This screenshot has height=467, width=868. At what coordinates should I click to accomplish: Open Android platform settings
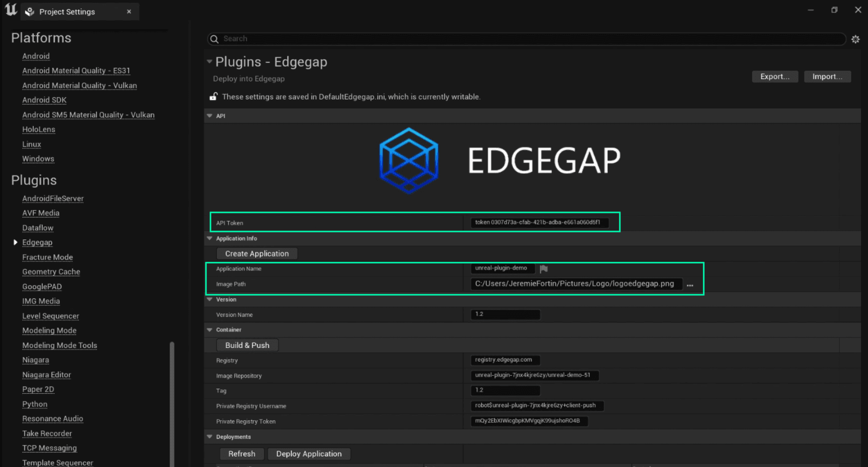[x=36, y=56]
